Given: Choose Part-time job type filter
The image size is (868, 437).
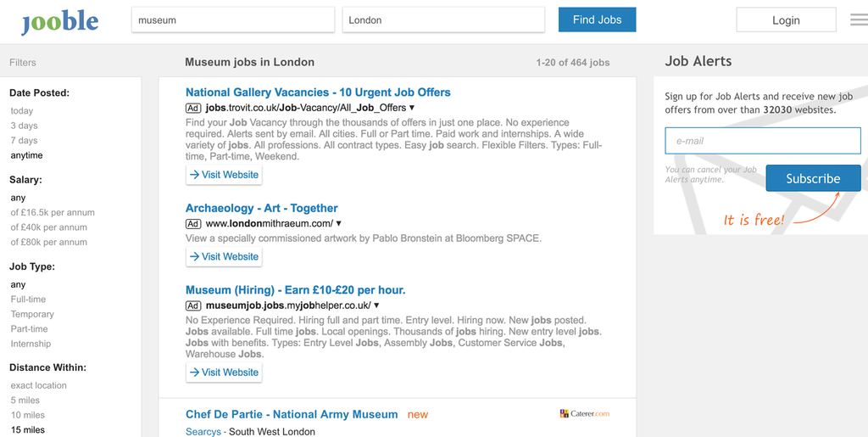Looking at the screenshot, I should click(x=30, y=329).
